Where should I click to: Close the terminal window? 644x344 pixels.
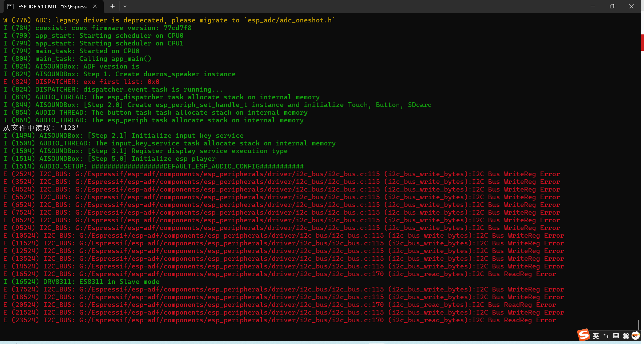(631, 6)
